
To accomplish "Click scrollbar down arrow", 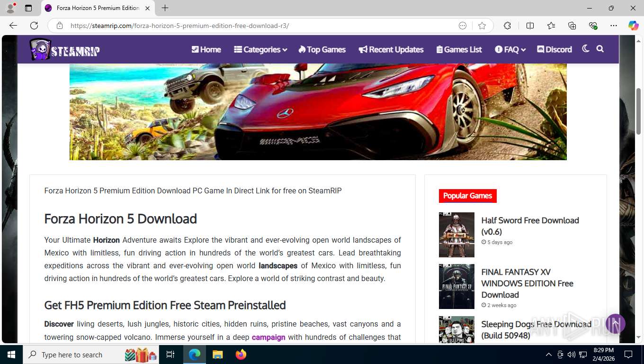I will click(639, 337).
